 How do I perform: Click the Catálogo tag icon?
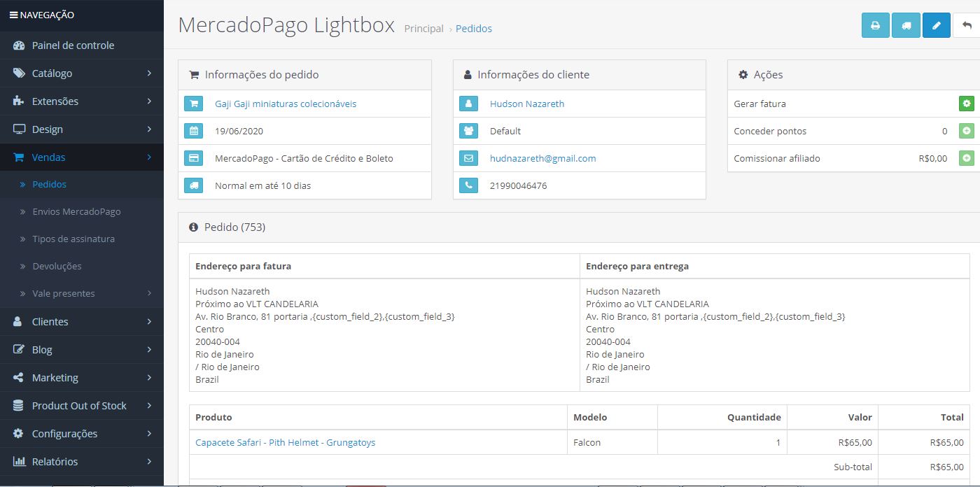(x=19, y=73)
